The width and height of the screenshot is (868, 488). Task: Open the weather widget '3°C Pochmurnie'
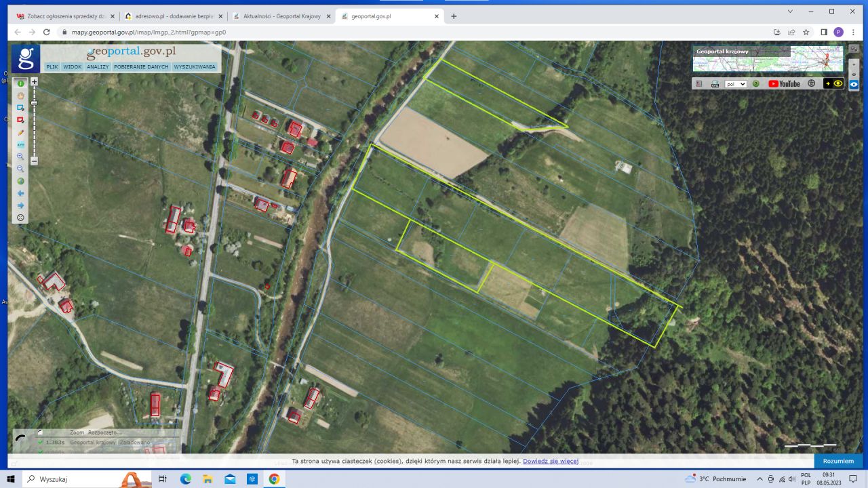[x=715, y=479]
